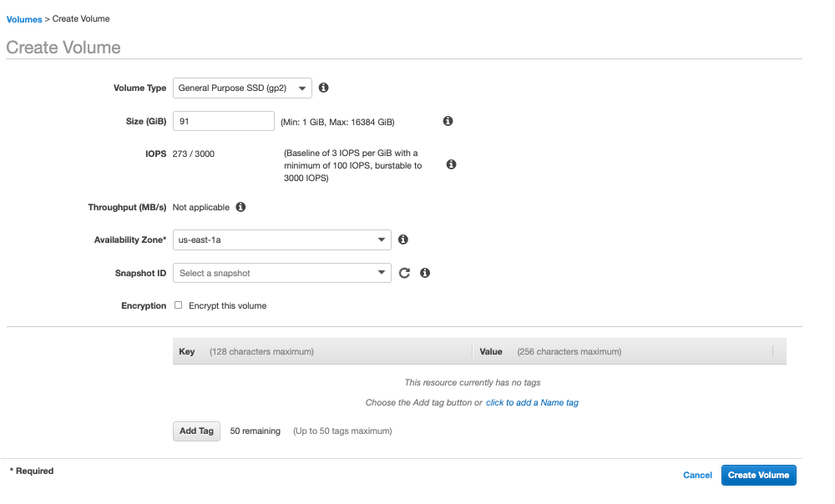Click the Availability Zone info icon
This screenshot has width=835, height=504.
[402, 239]
